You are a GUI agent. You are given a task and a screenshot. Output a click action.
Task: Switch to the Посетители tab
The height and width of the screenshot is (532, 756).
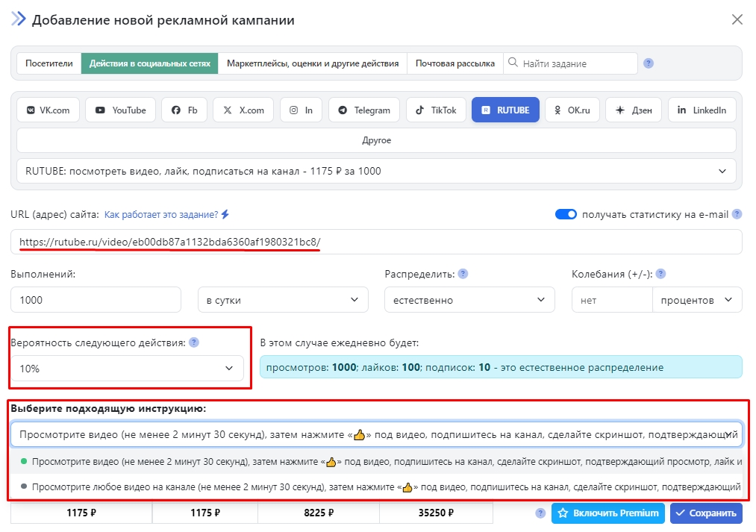pos(49,63)
